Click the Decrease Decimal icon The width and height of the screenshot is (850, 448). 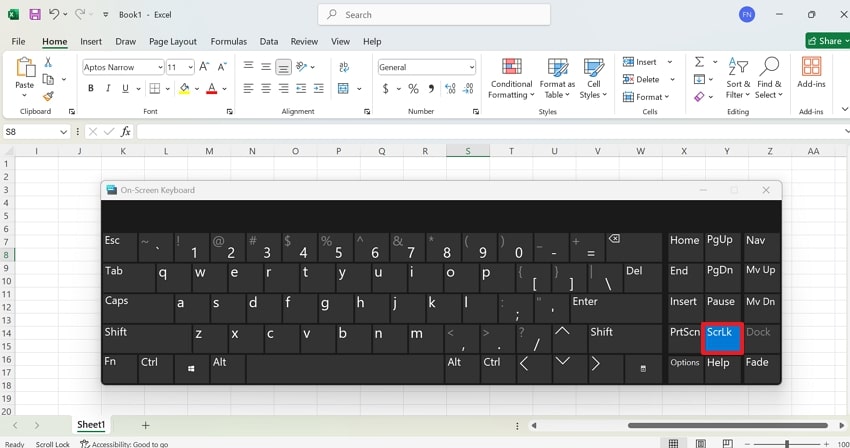(x=468, y=88)
